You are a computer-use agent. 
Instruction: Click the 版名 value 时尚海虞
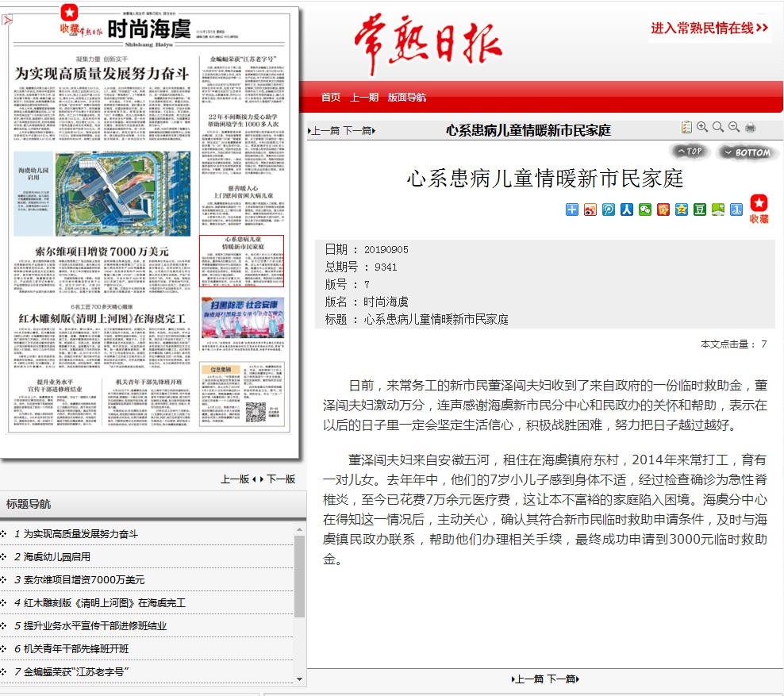(x=386, y=302)
